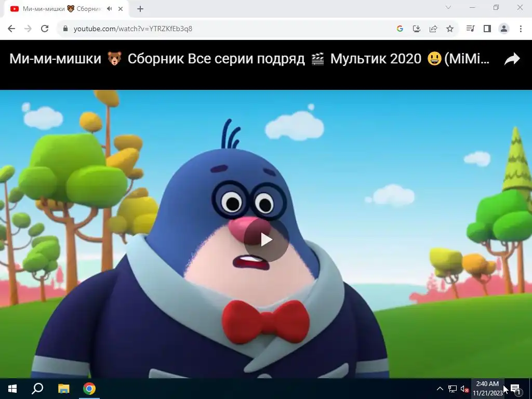
Task: Open the video title link Ми-ми-мишки Сборник
Action: click(249, 59)
